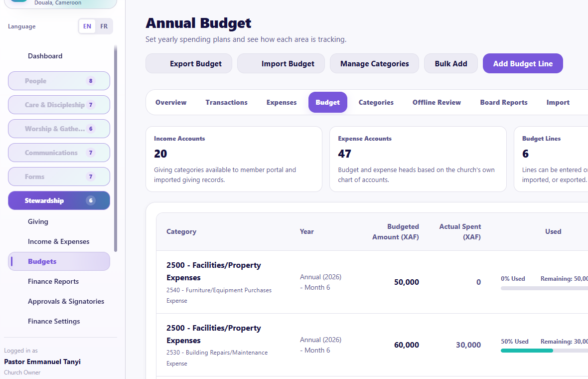Screen dimensions: 588x379
Task: Click the Used column header
Action: pyautogui.click(x=553, y=231)
